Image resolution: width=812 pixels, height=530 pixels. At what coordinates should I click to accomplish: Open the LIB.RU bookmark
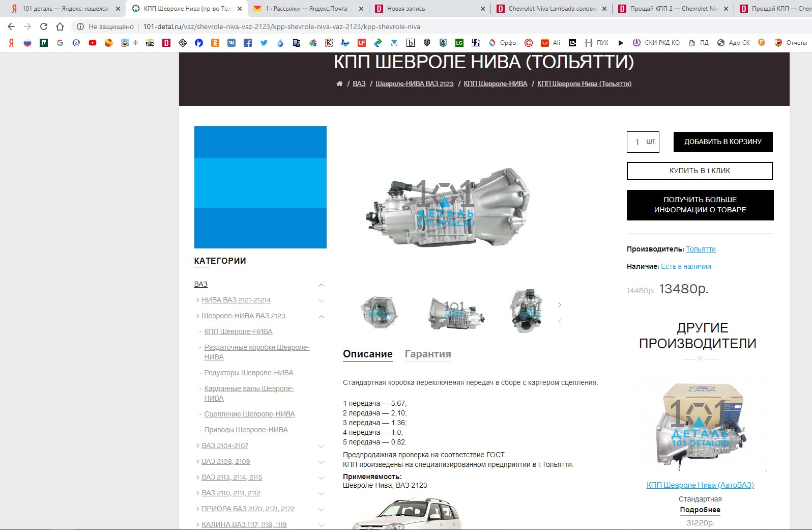click(476, 43)
